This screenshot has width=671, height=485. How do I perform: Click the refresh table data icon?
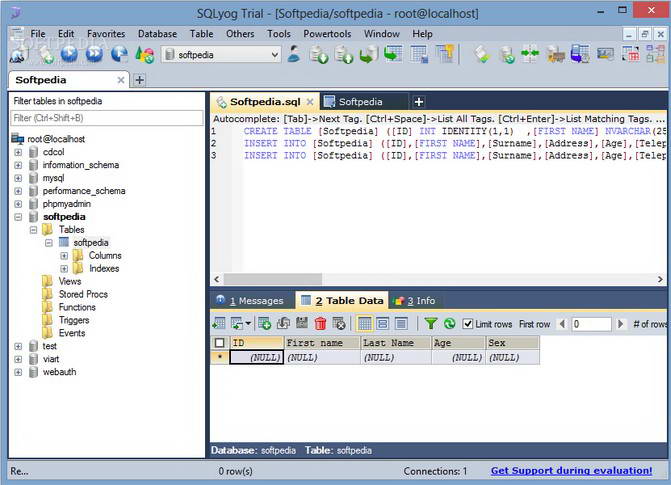[x=449, y=324]
